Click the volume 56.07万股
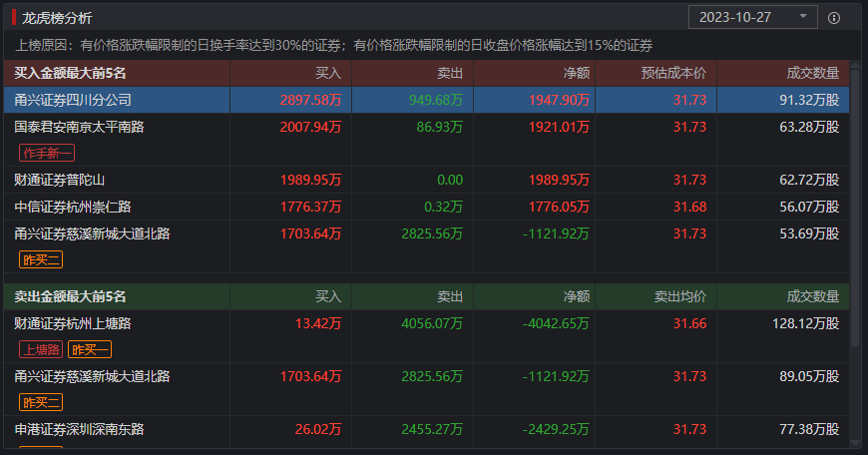Screen dimensions: 868x455 tap(809, 207)
